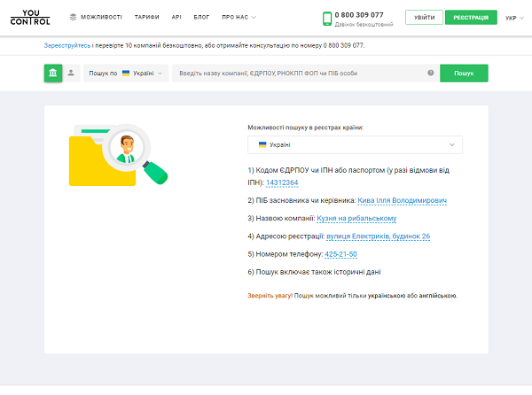
Task: Open the Блог menu item
Action: click(x=201, y=17)
